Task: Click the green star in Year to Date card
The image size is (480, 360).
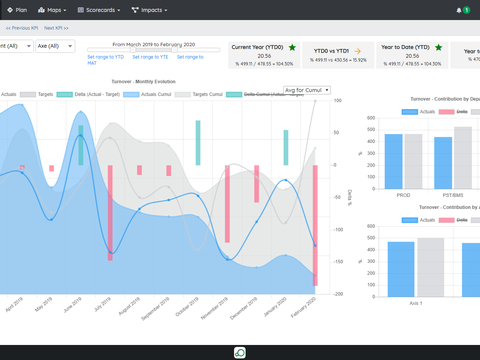Action: coord(439,47)
